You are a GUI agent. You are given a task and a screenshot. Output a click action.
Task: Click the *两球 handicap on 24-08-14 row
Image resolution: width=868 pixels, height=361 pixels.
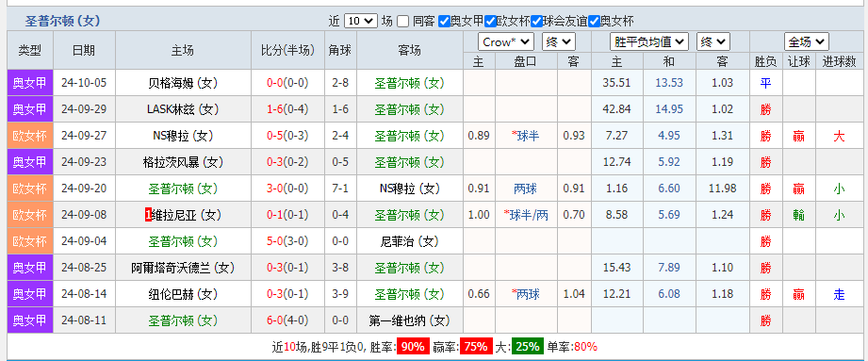(x=525, y=295)
